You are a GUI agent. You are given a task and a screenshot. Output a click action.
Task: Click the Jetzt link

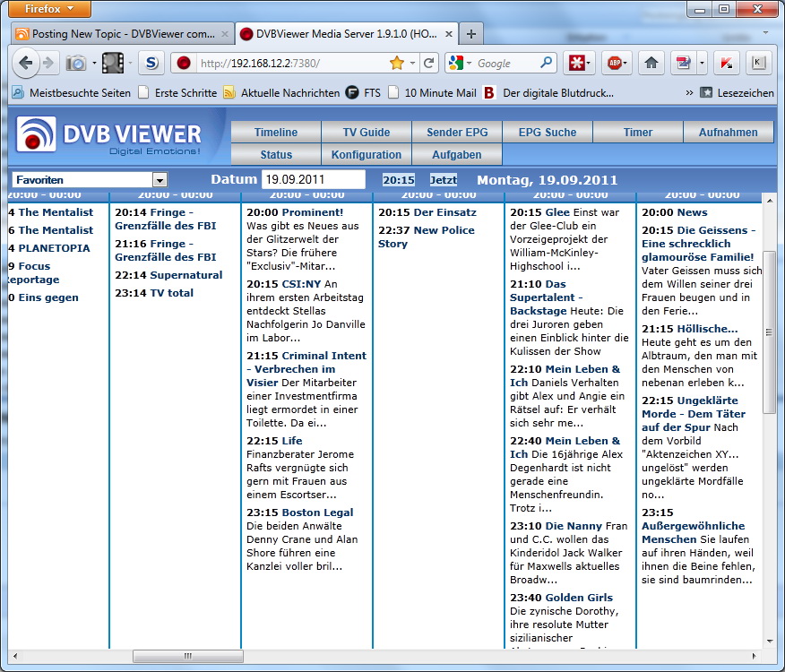tap(444, 180)
